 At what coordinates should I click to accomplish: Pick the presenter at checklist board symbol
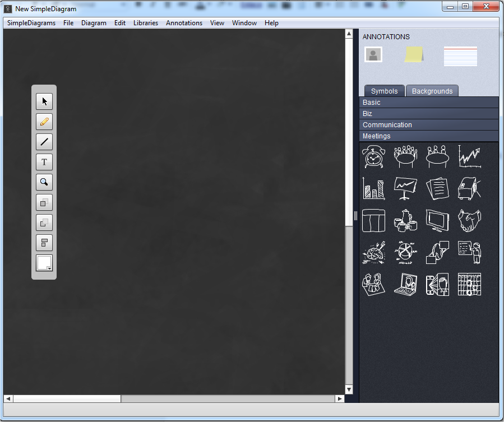[469, 253]
